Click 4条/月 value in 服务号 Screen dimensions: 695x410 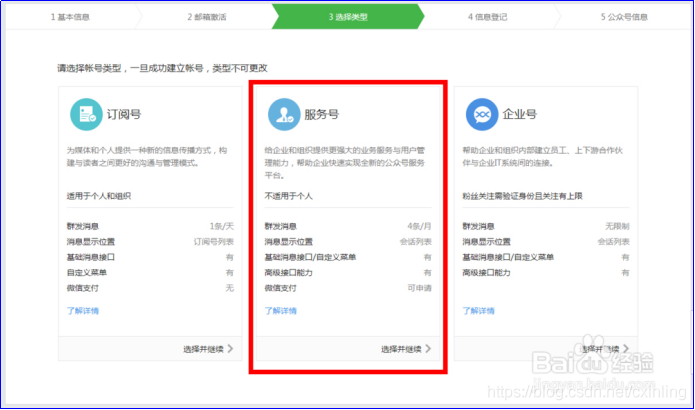(419, 226)
